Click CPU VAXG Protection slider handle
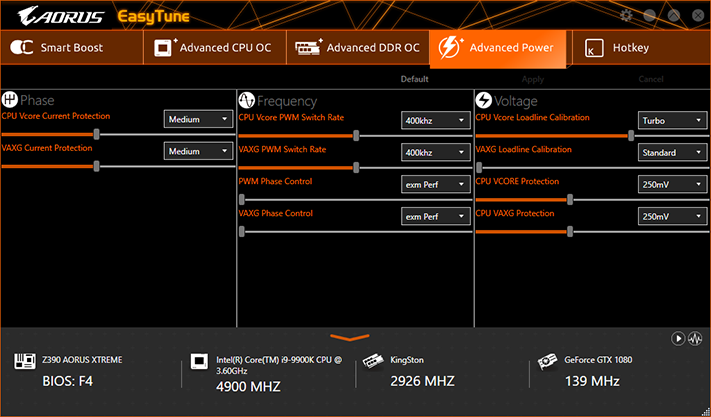711x417 pixels. tap(570, 232)
